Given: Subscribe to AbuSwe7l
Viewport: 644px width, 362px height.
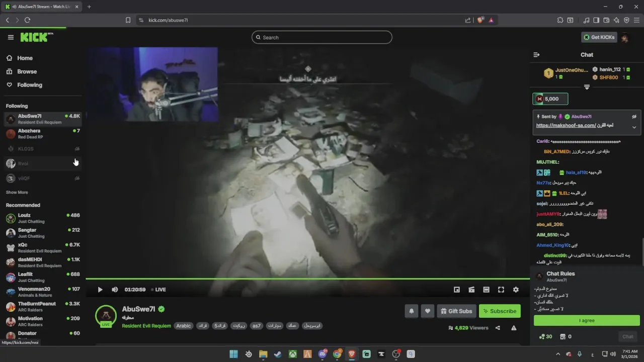Looking at the screenshot, I should 500,311.
